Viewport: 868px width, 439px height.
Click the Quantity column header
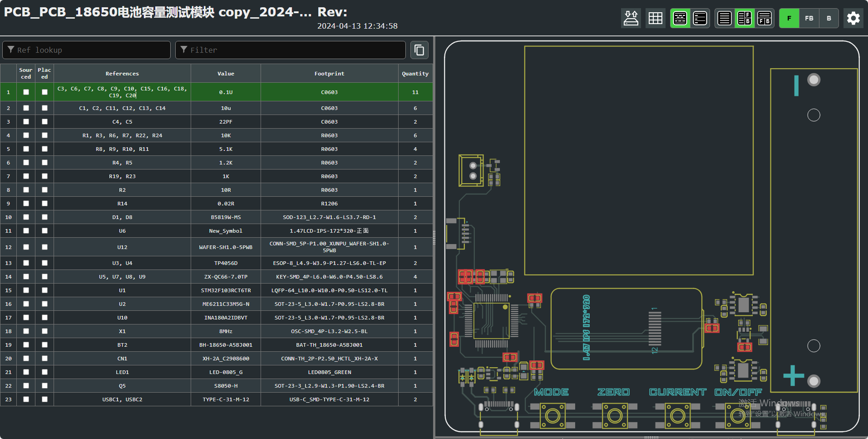(415, 74)
